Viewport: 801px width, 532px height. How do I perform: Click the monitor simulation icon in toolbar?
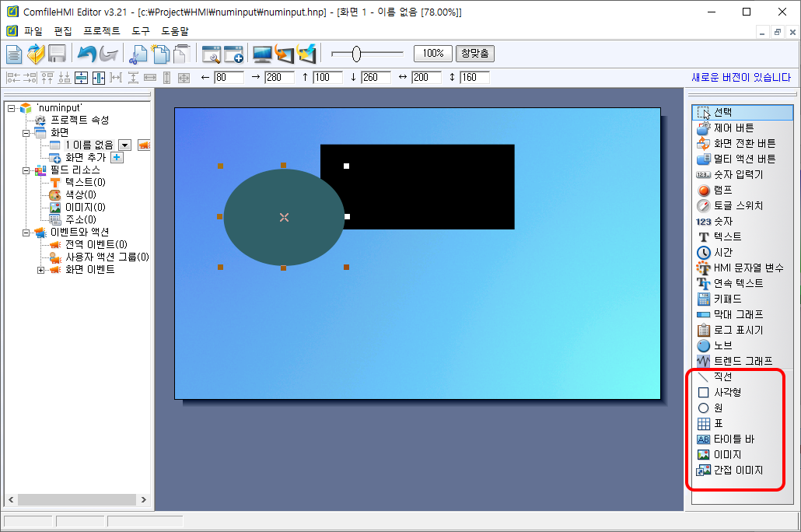point(262,54)
